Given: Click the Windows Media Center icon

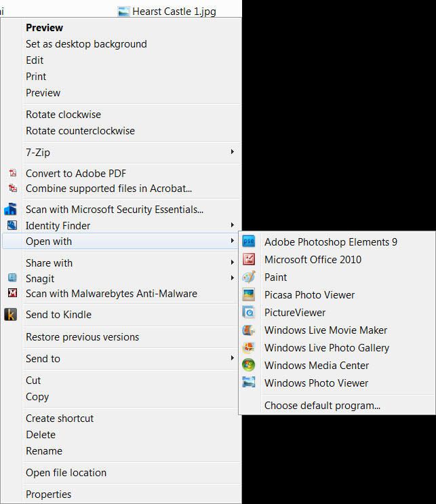Looking at the screenshot, I should click(x=249, y=365).
